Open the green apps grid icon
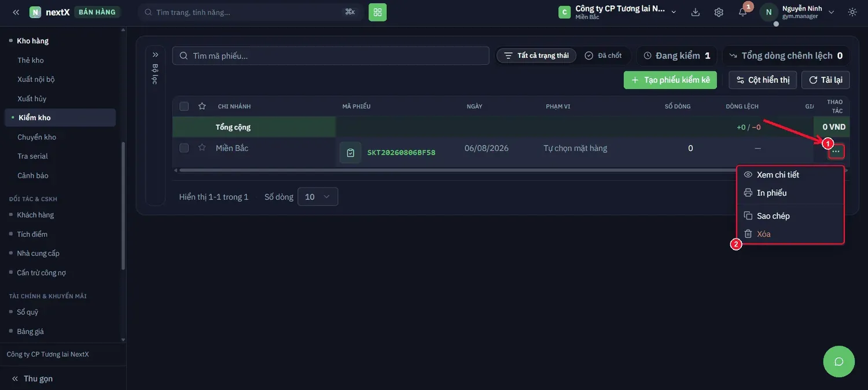The height and width of the screenshot is (390, 868). [377, 12]
